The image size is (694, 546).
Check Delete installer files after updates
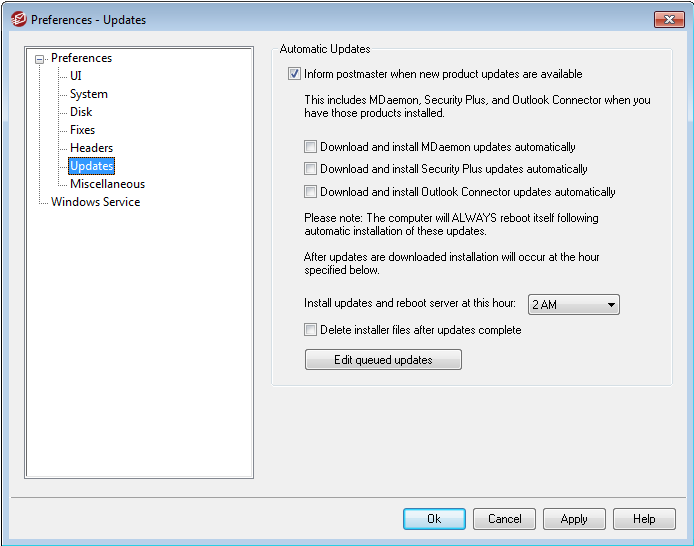[310, 330]
